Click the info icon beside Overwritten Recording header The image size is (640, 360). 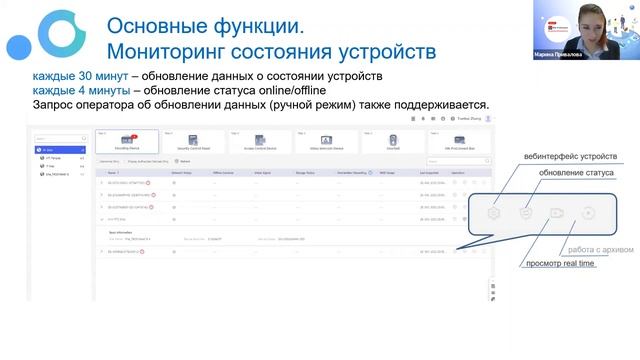pyautogui.click(x=370, y=173)
